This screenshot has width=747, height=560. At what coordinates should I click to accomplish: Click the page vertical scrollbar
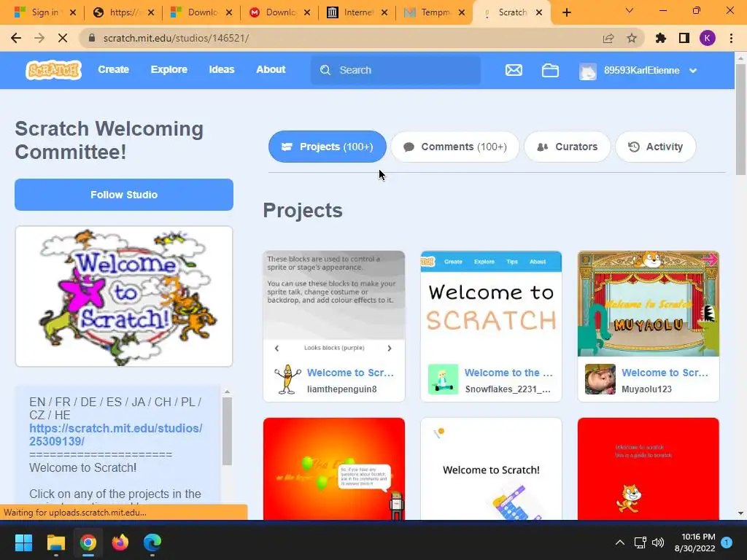pos(741,119)
